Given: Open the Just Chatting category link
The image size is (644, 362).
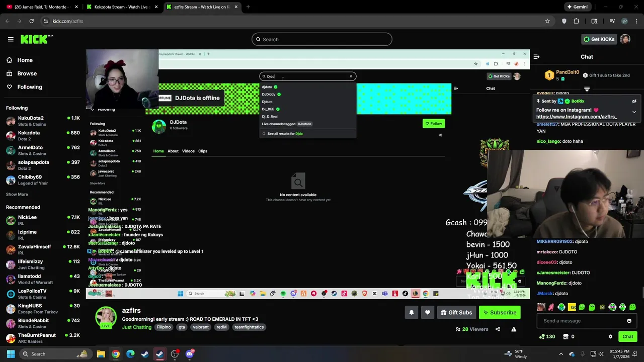Looking at the screenshot, I should (136, 327).
